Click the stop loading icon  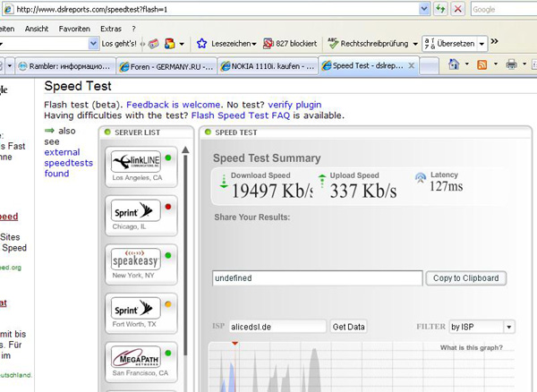pyautogui.click(x=458, y=9)
